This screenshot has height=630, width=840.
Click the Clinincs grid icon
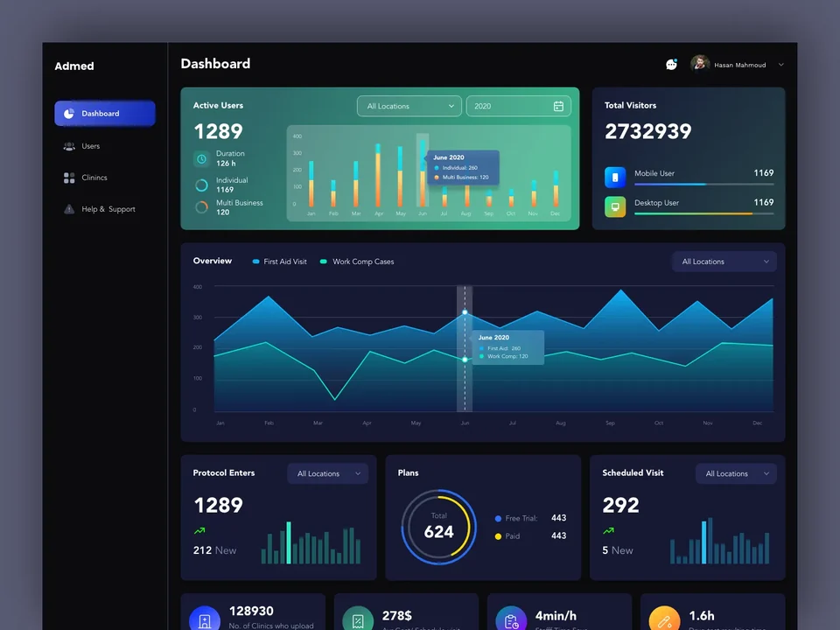(x=69, y=178)
